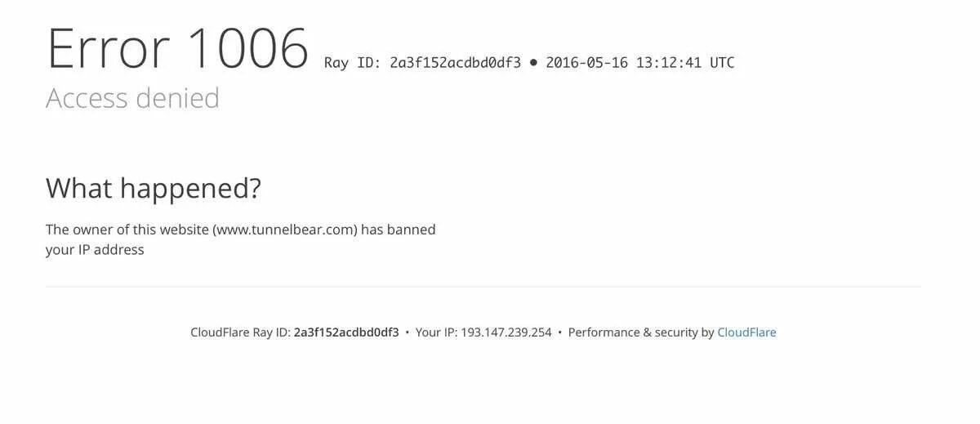Click the 2016-05-16 date in the header

pyautogui.click(x=587, y=62)
